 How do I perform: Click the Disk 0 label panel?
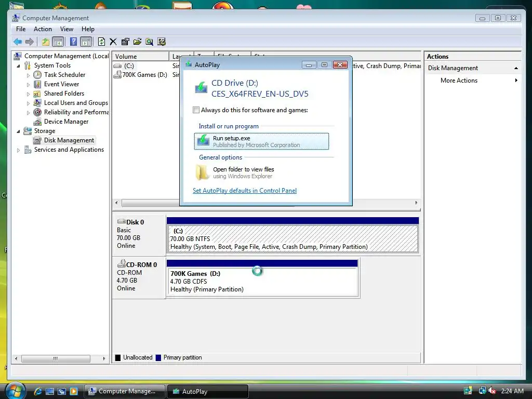[139, 234]
